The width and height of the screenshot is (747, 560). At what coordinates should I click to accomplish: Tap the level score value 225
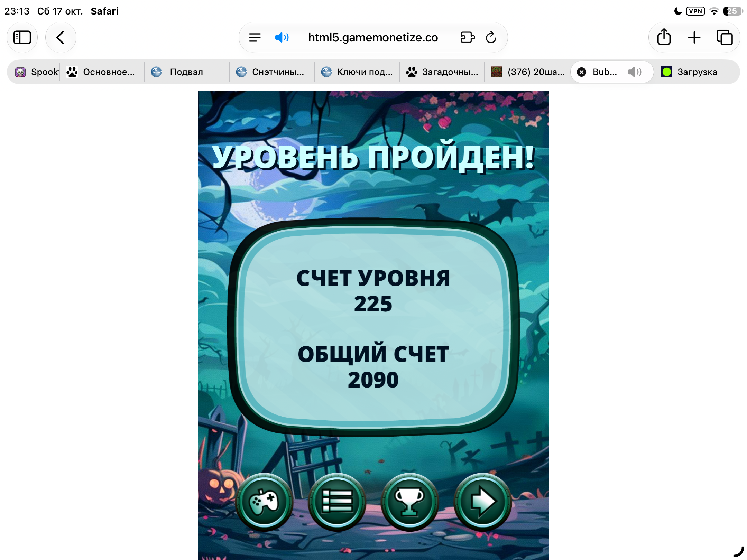(373, 304)
